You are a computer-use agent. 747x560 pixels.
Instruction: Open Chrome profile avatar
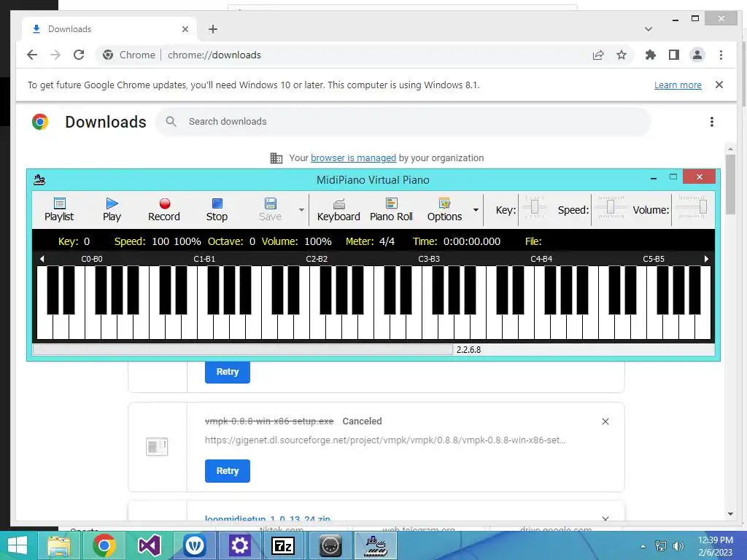pos(697,55)
